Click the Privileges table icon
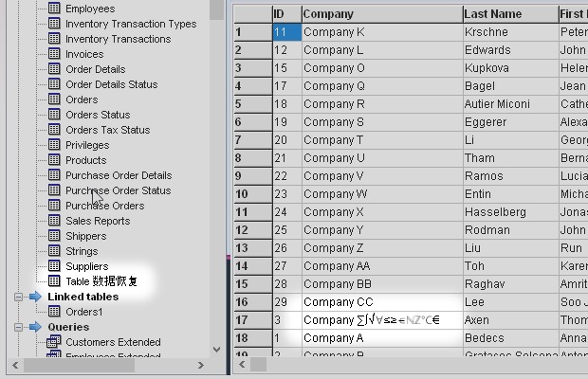Viewport: 588px width, 379px height. tap(54, 145)
